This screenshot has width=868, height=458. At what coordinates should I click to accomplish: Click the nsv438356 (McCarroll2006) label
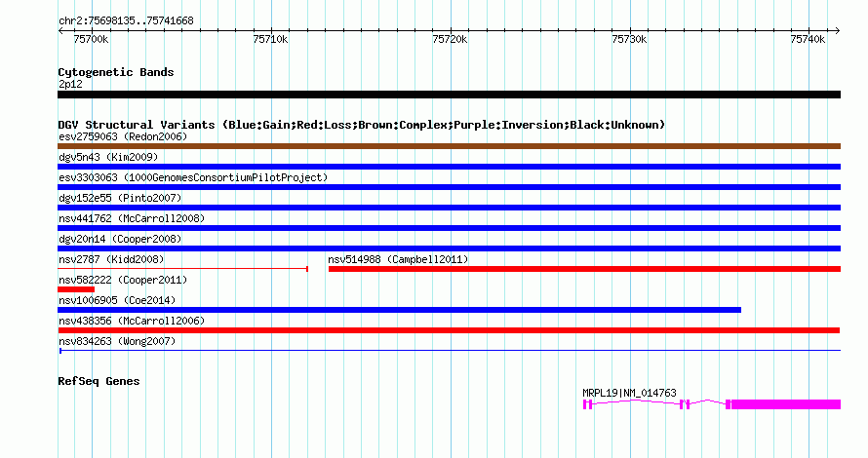132,321
